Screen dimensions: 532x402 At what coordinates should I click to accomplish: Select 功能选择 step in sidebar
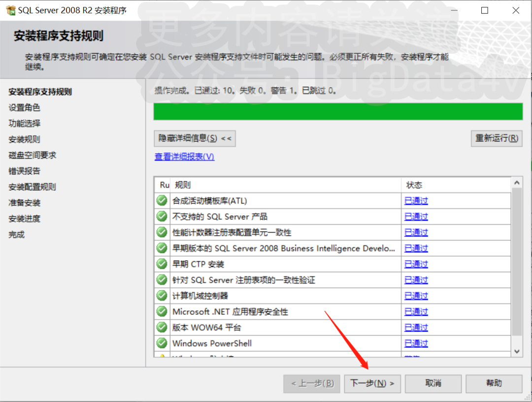click(x=25, y=124)
